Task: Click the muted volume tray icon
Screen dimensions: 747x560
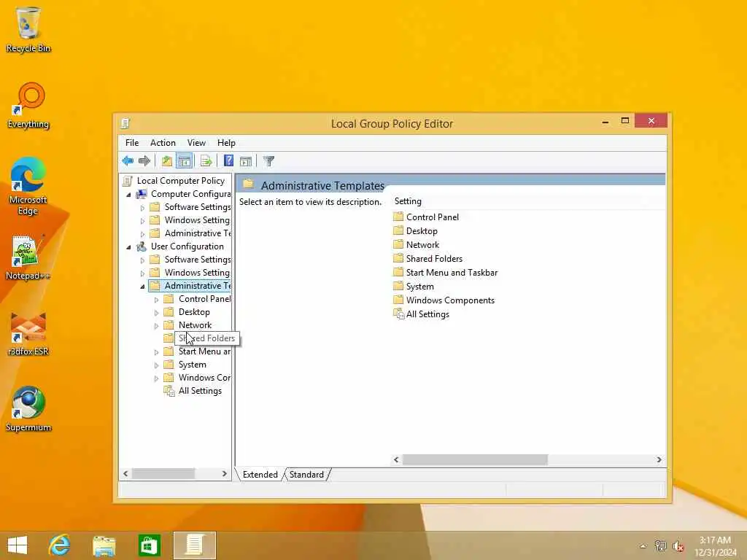Action: [678, 546]
